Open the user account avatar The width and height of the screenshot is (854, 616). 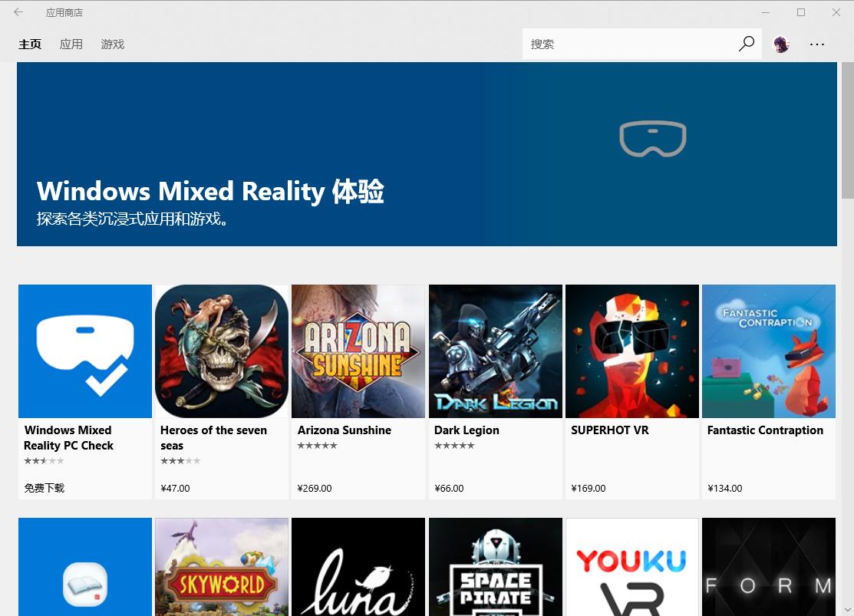pos(781,44)
